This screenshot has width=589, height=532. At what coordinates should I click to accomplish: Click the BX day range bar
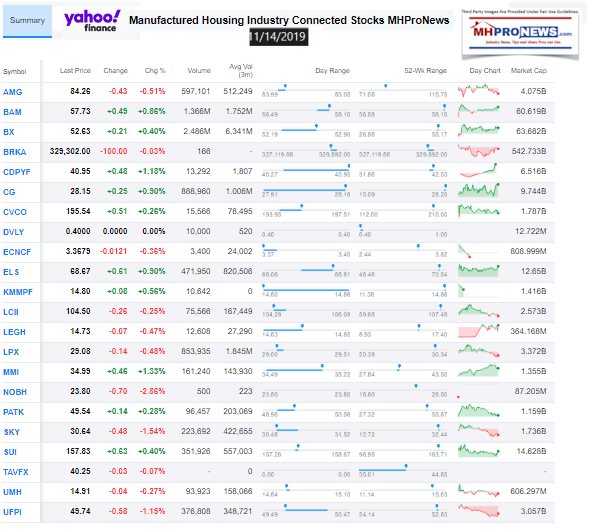306,130
